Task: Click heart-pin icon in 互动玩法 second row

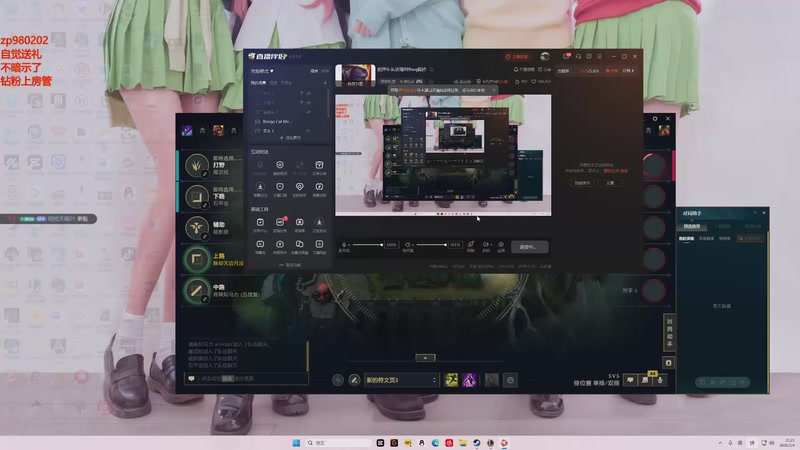Action: [x=299, y=189]
